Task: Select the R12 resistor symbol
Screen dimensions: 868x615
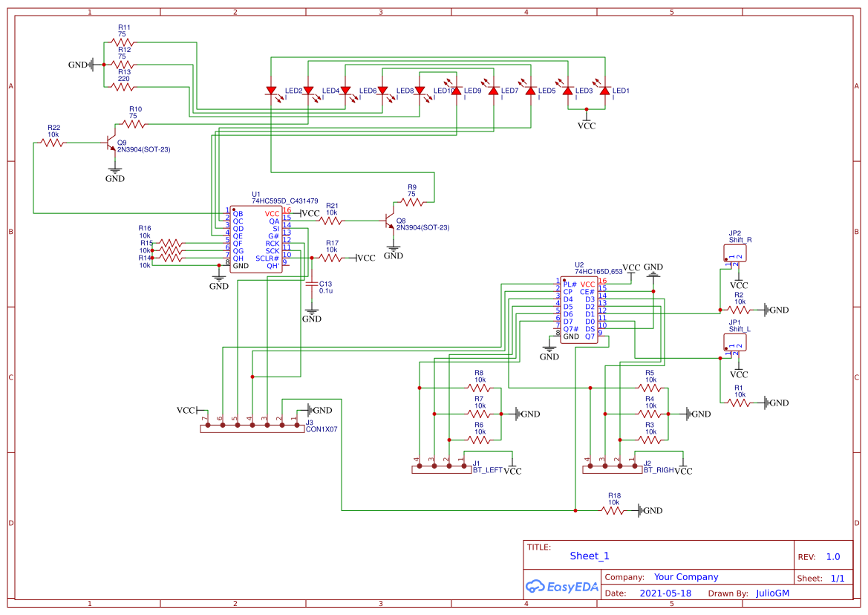Action: tap(123, 65)
